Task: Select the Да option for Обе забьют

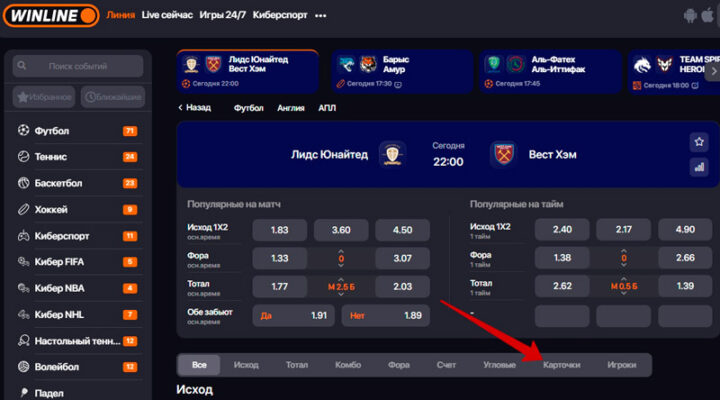Action: click(x=293, y=315)
